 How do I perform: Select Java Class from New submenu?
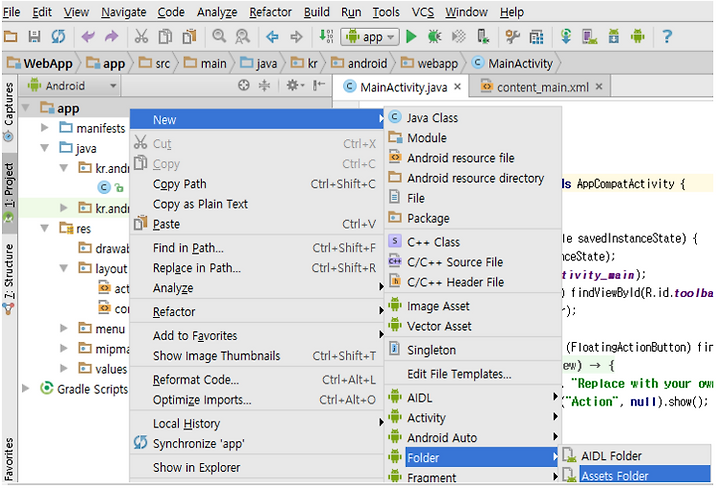tap(473, 118)
